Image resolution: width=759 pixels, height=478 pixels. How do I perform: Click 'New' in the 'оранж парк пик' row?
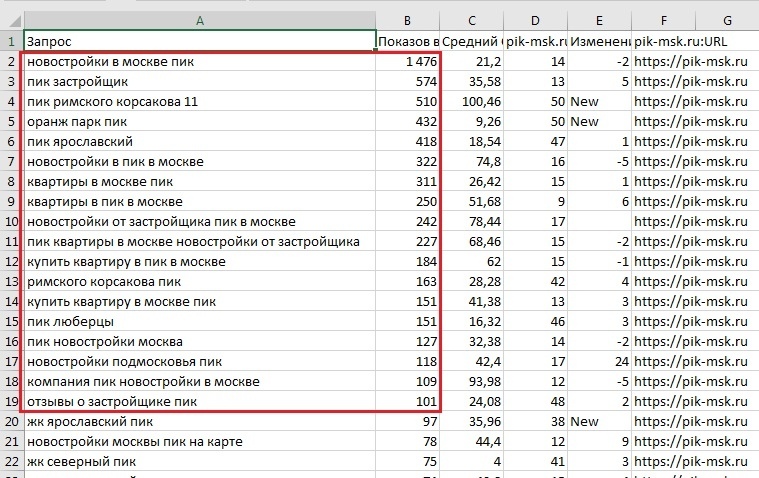[599, 122]
